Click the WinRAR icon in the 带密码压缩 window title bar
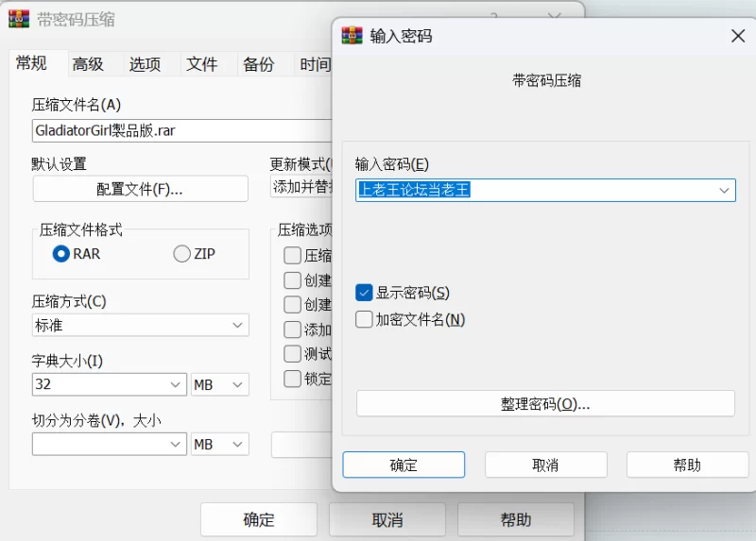This screenshot has width=756, height=541. (19, 19)
